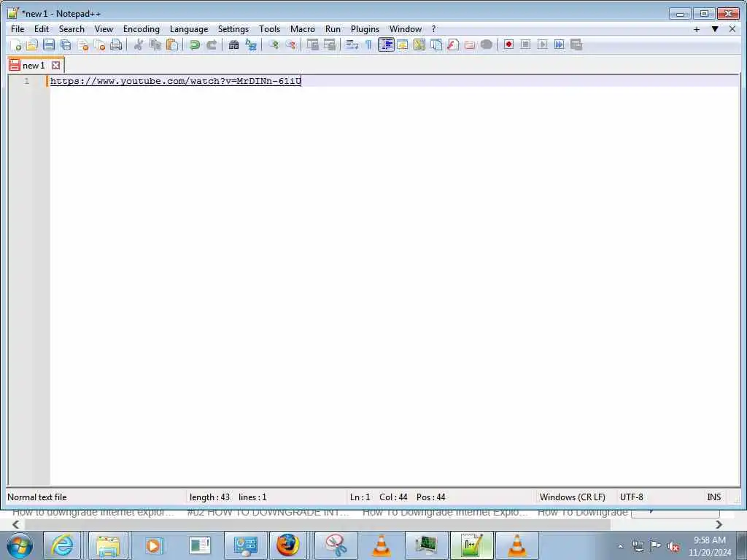
Task: Click the Copy toolbar icon
Action: pyautogui.click(x=155, y=44)
